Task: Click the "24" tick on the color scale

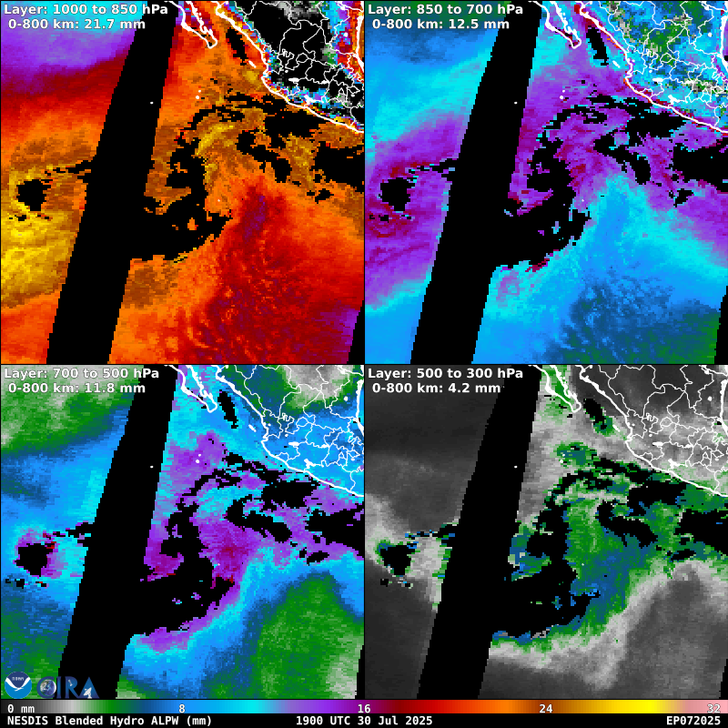Action: point(546,709)
